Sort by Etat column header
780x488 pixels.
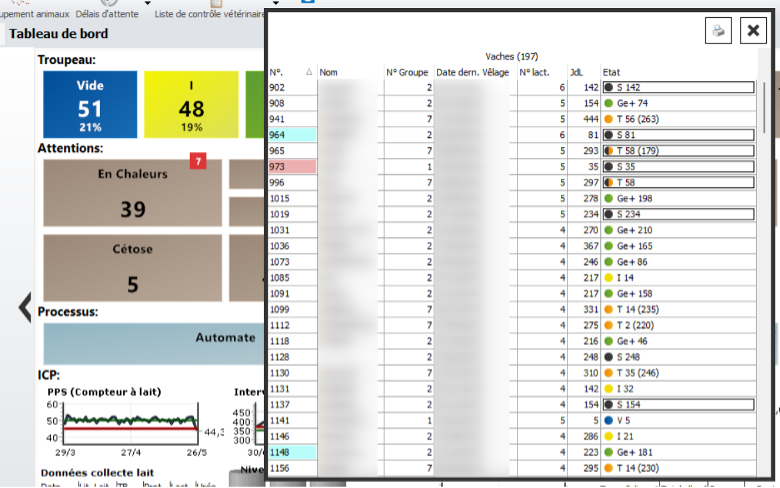point(679,72)
